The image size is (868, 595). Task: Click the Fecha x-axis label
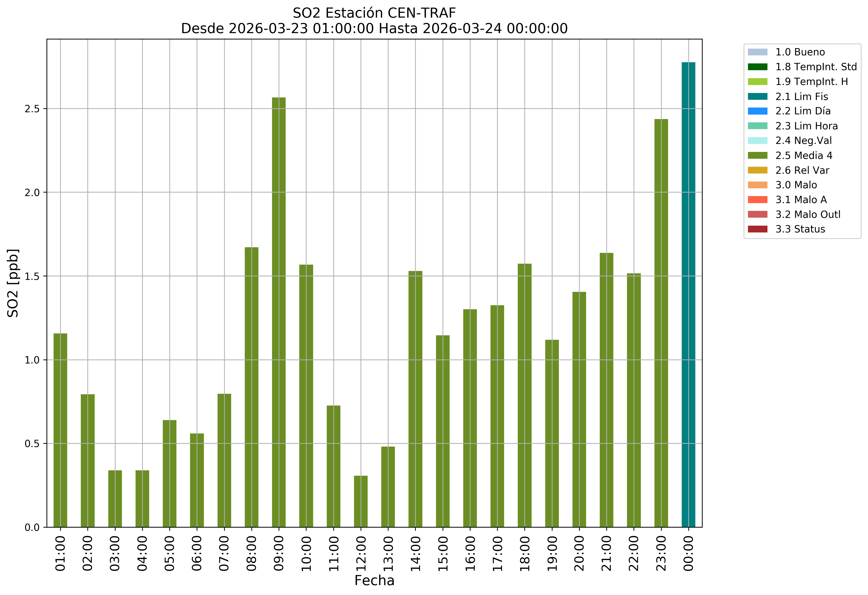click(374, 581)
